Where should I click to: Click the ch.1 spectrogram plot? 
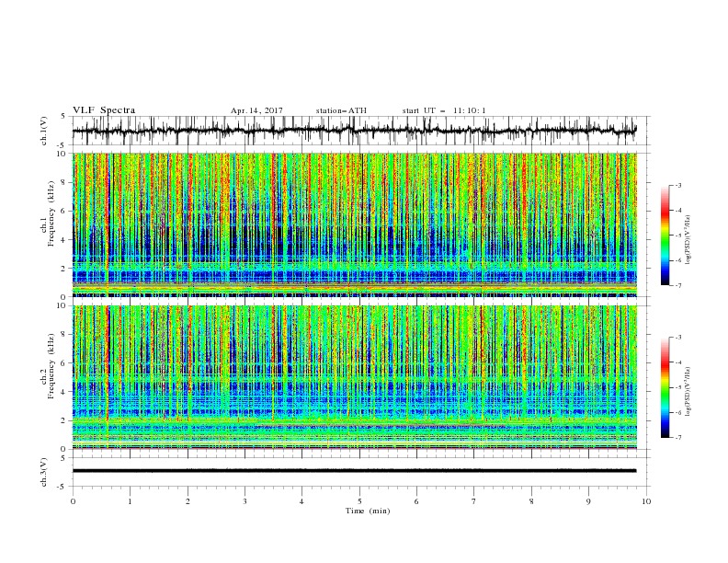[355, 224]
